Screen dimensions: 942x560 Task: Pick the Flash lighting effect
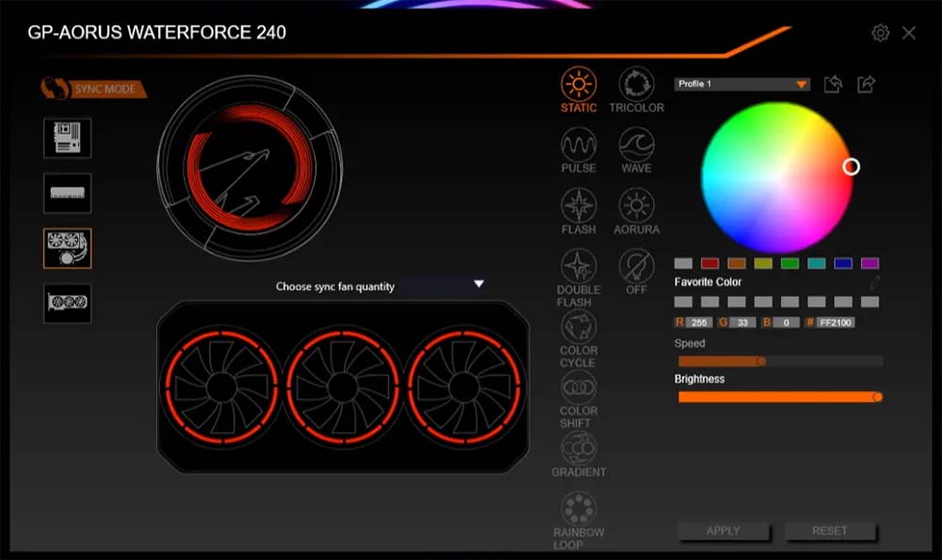tap(578, 206)
